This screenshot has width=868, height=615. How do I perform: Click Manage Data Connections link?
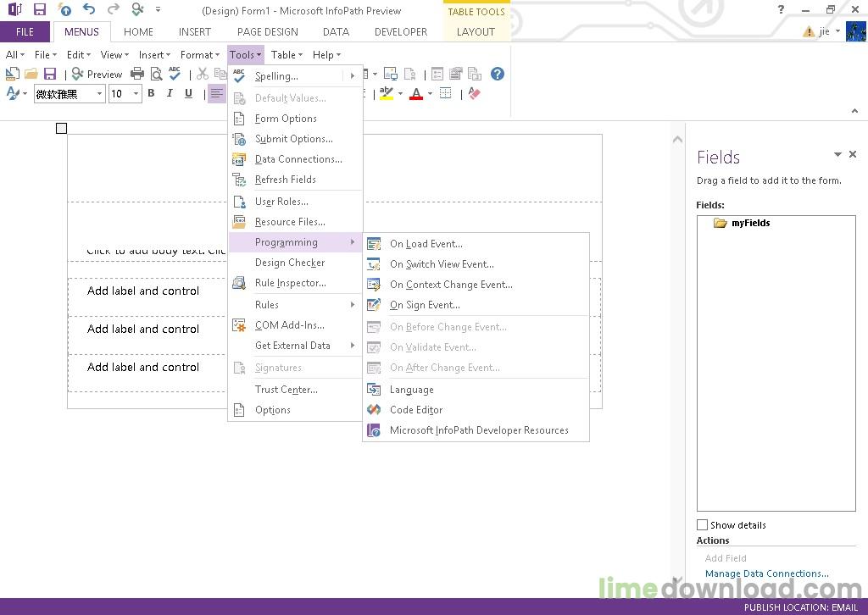click(x=766, y=573)
